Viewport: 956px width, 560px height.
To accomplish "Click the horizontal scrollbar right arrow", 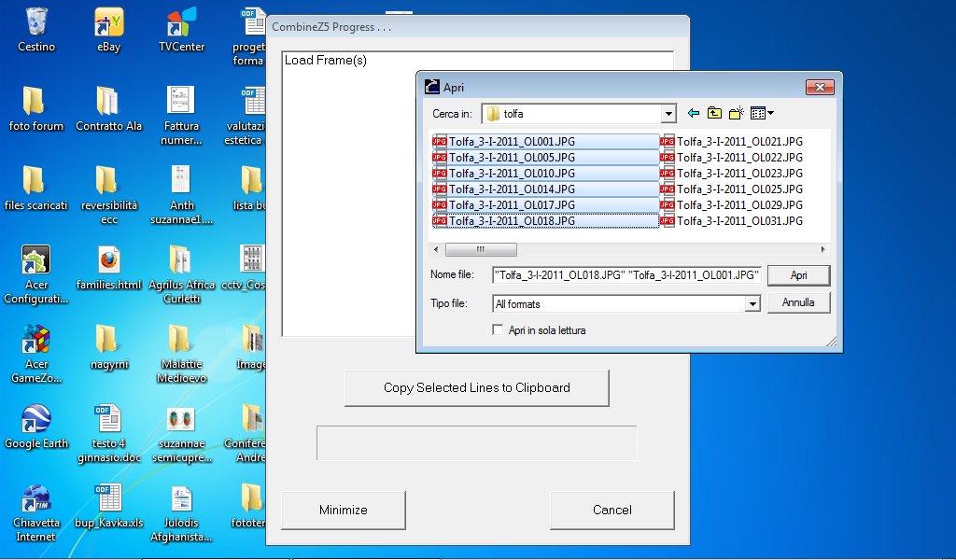I will click(822, 250).
